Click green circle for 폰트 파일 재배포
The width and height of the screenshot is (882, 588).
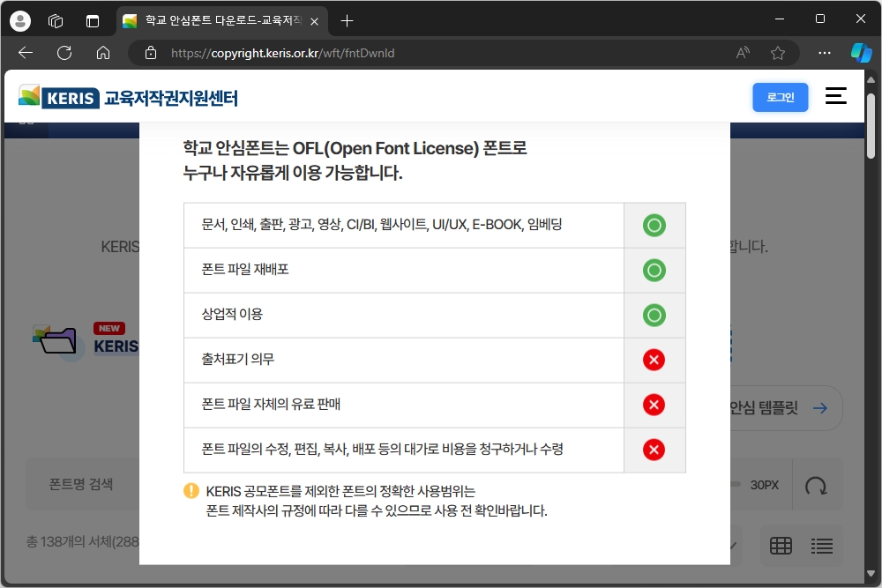point(654,271)
